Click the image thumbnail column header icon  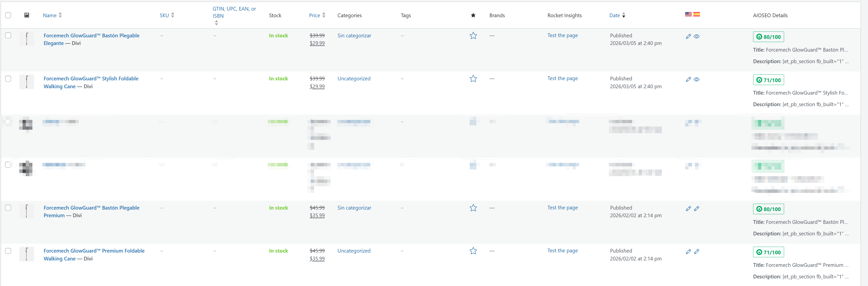pyautogui.click(x=27, y=15)
